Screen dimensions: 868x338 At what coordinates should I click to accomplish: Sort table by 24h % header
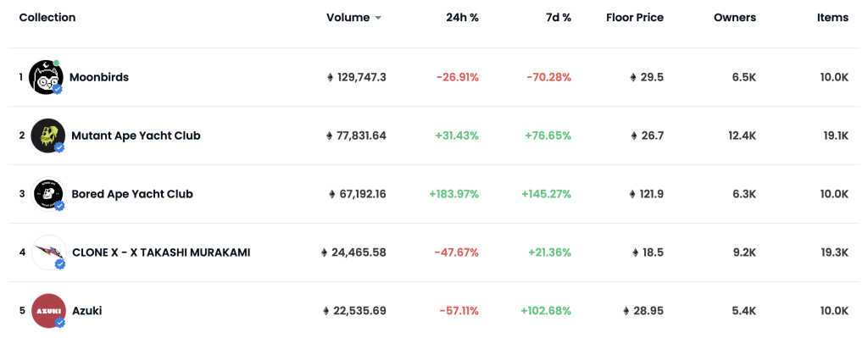(462, 18)
